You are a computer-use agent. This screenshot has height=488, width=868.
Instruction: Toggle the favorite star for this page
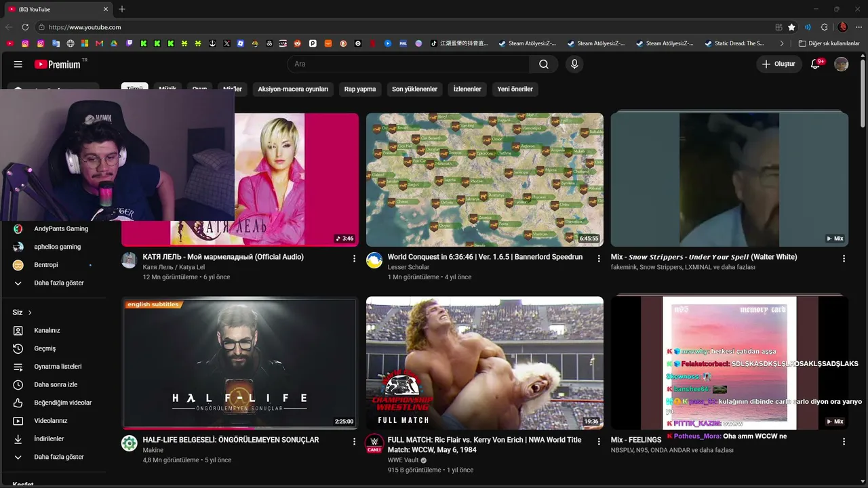(x=791, y=27)
